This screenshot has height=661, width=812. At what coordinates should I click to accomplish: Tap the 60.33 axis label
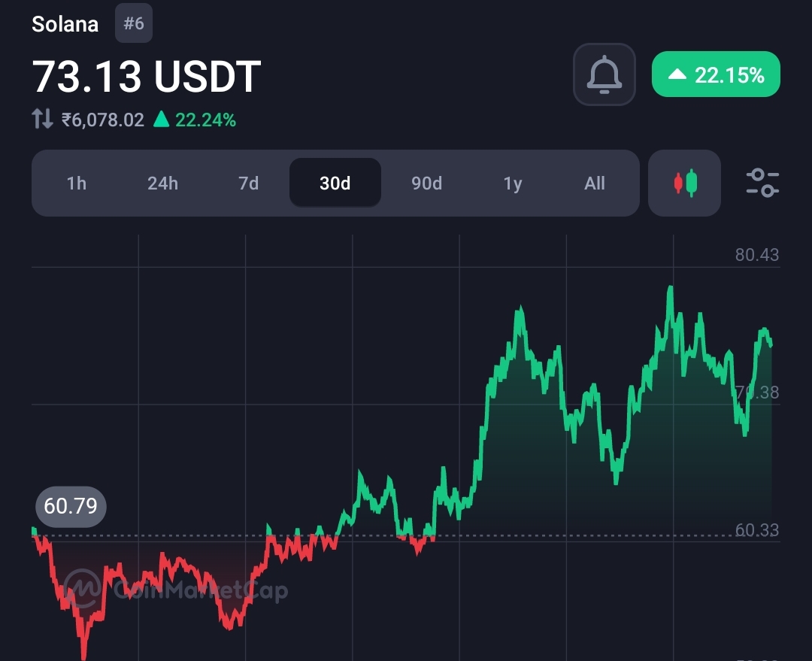point(757,529)
